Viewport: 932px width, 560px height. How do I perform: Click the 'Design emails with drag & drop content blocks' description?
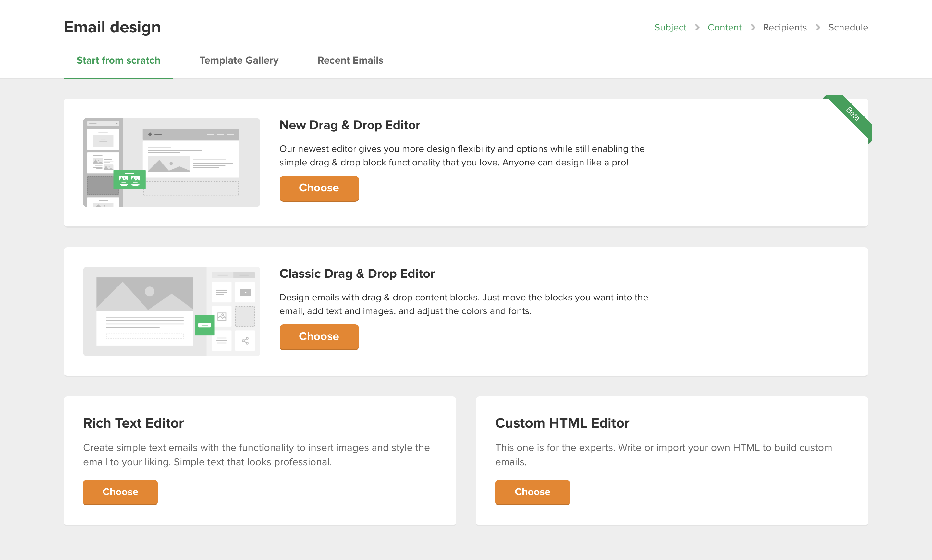464,304
